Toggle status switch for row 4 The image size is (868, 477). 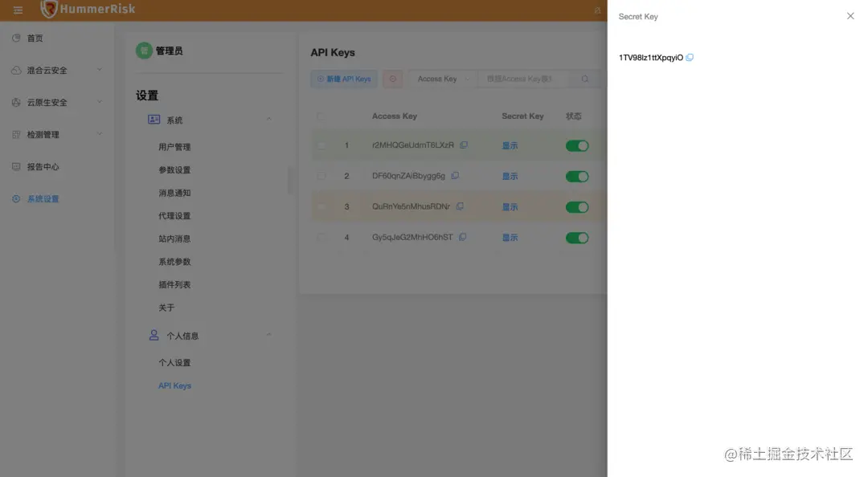(577, 238)
